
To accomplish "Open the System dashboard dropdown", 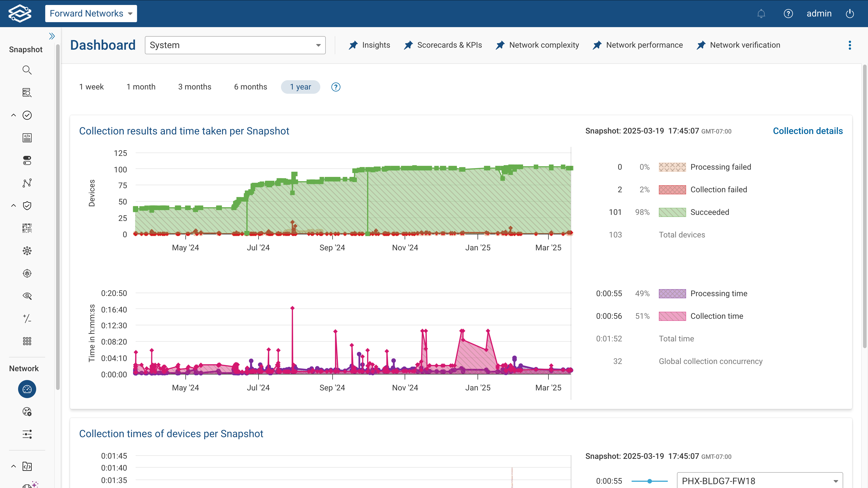I will (235, 45).
